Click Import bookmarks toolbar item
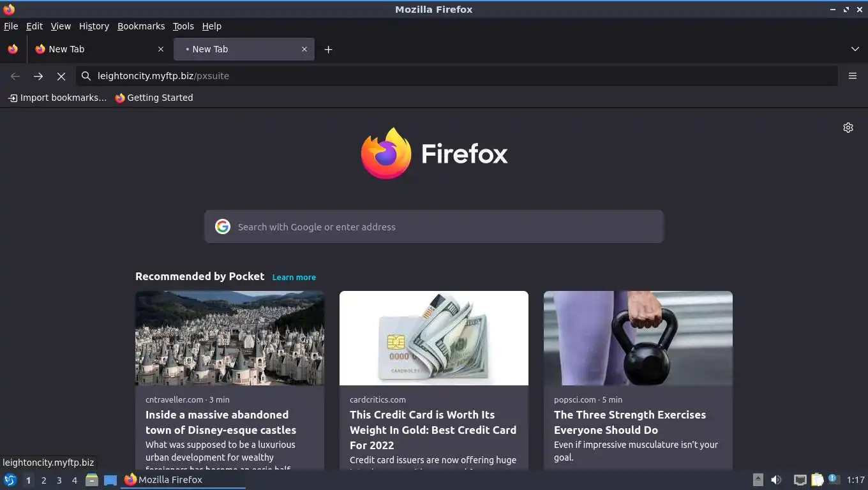 click(x=57, y=98)
